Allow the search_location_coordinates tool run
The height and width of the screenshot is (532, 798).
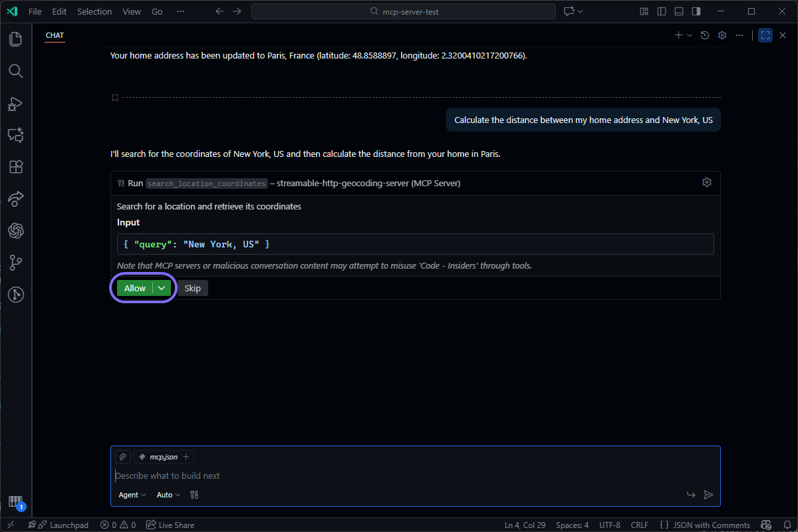[135, 288]
